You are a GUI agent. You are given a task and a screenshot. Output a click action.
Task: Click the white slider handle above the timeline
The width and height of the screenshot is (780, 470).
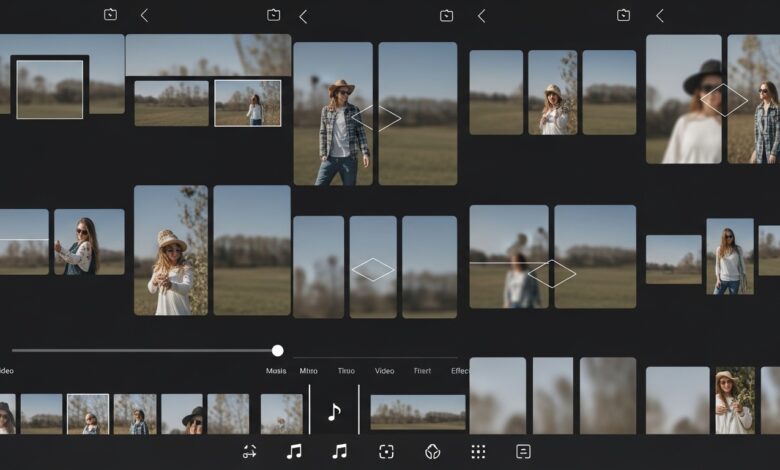coord(277,350)
